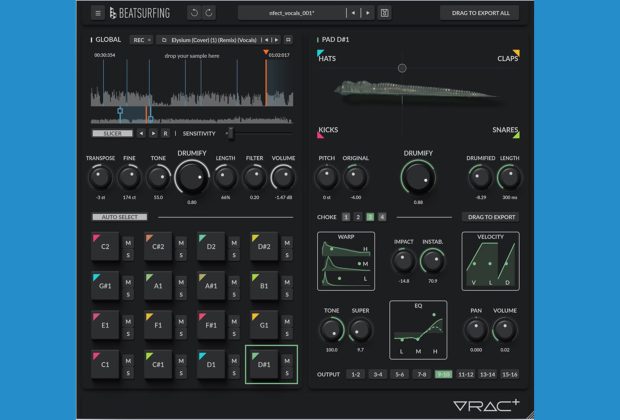Click the redo arrow icon
The height and width of the screenshot is (420, 620).
209,13
